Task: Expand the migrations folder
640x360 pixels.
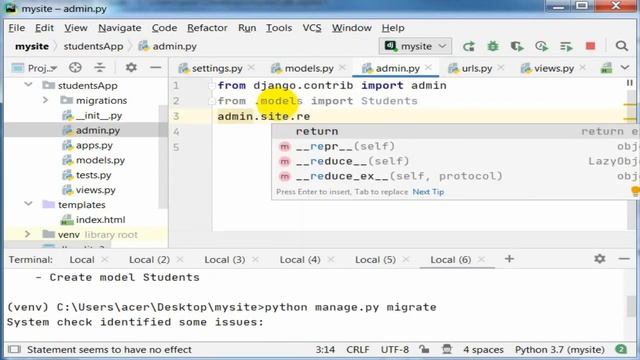Action: tap(45, 100)
